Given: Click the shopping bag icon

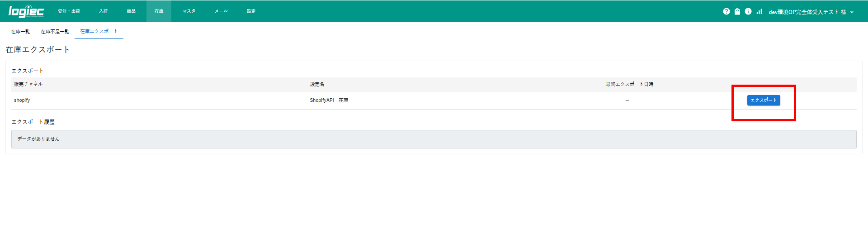Looking at the screenshot, I should point(737,11).
